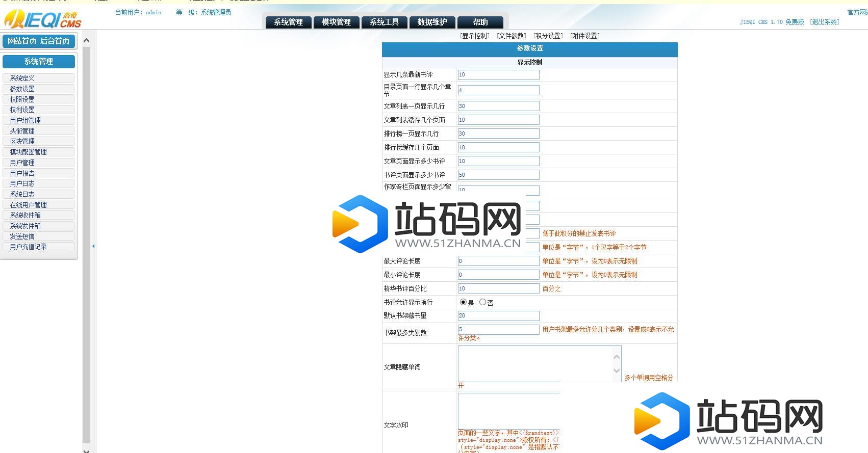Open 用户日志 in sidebar

[x=39, y=183]
